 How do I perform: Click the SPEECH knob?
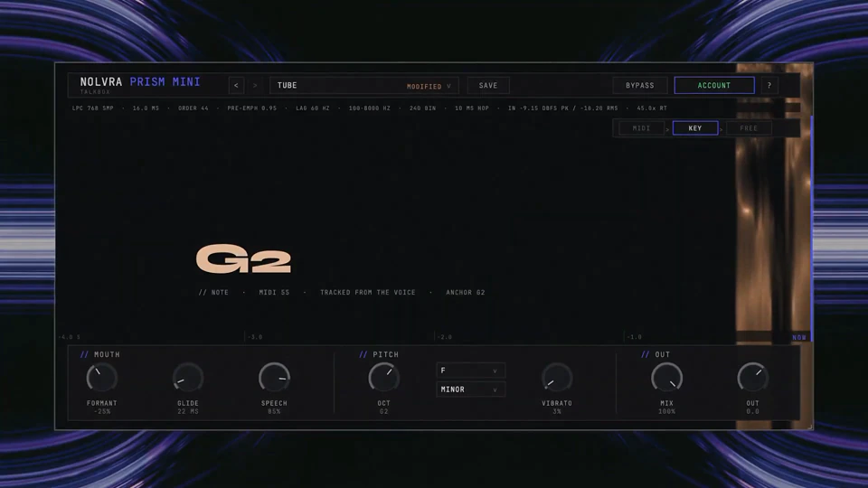pyautogui.click(x=274, y=378)
